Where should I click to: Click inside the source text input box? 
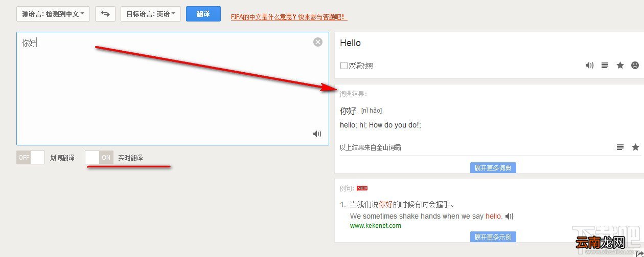coord(173,89)
